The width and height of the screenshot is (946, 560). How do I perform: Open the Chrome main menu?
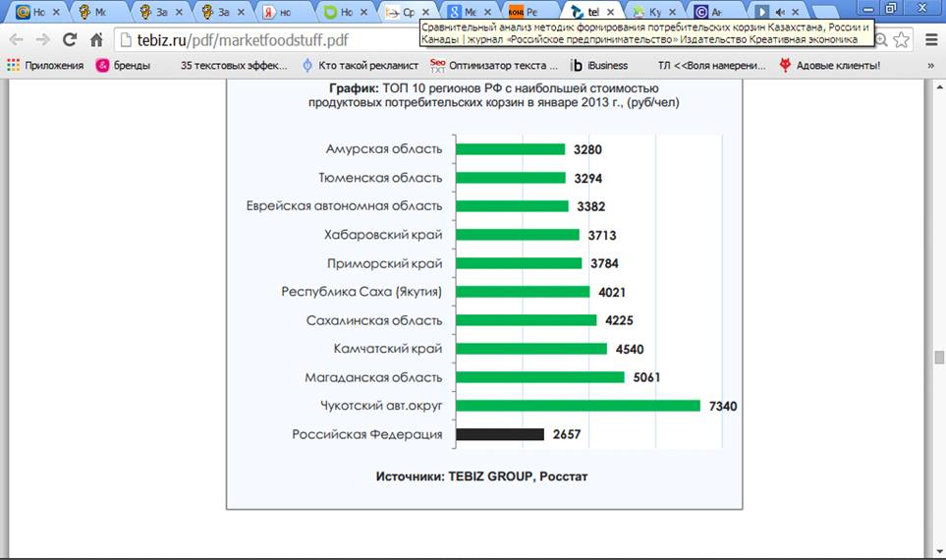tap(931, 40)
